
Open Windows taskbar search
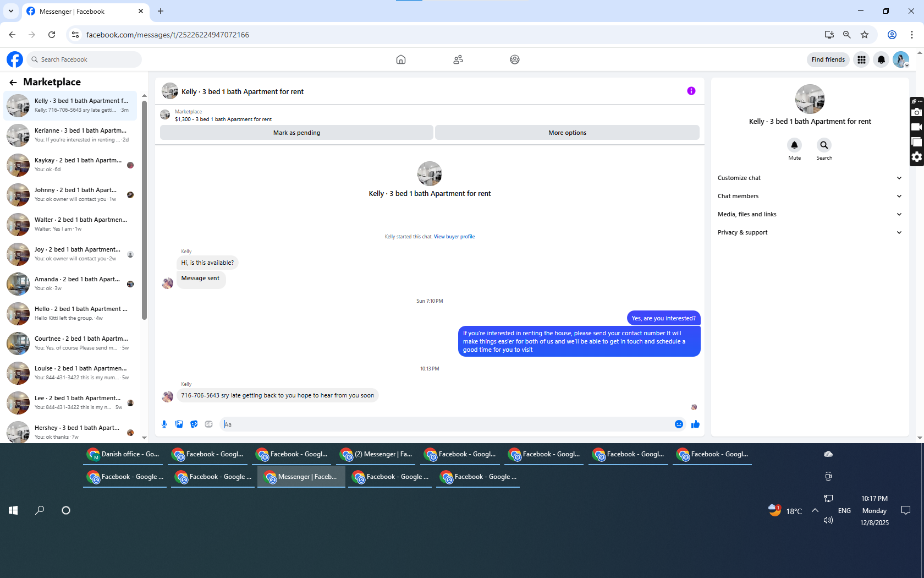pos(40,510)
